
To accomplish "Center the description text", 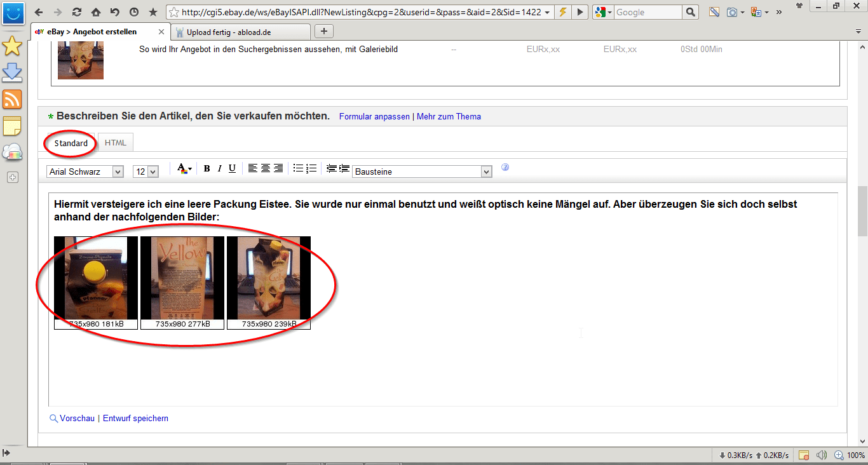I will click(x=266, y=168).
